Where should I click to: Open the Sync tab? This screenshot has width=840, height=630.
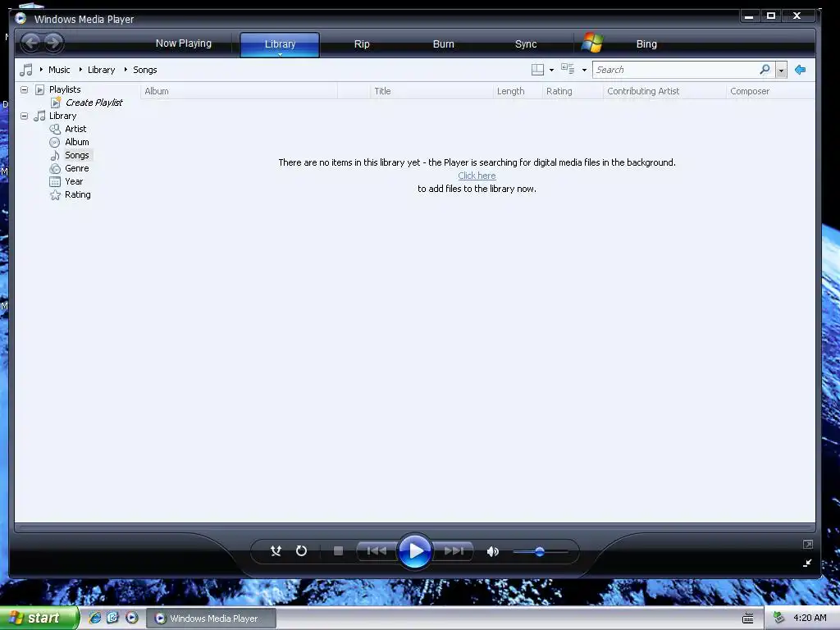pyautogui.click(x=526, y=44)
